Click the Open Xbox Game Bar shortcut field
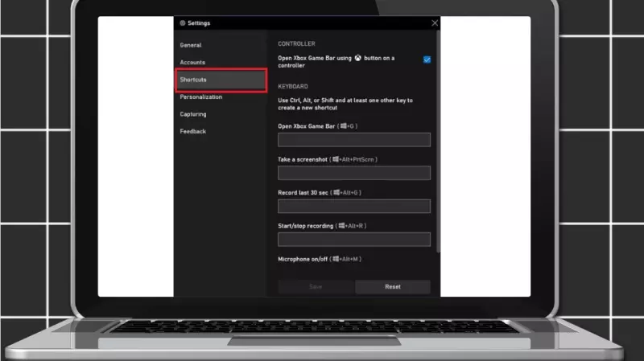Screen dimensions: 644x361 tap(353, 140)
